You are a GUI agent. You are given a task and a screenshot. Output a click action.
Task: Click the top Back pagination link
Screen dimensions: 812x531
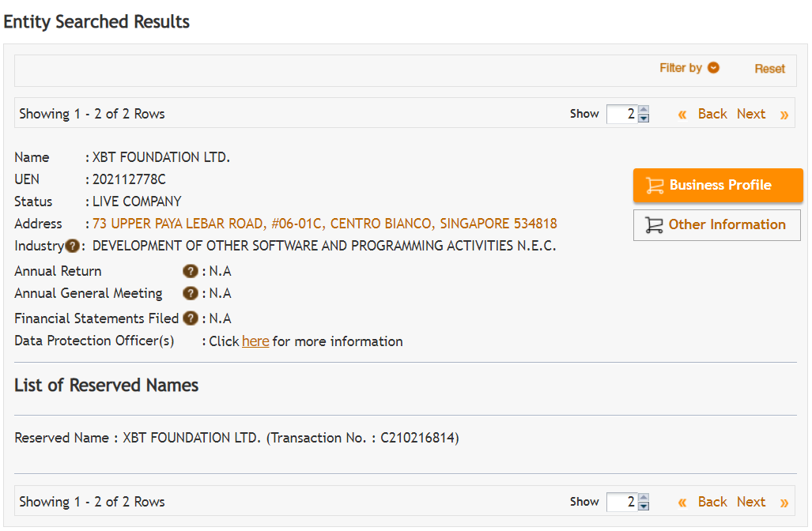[x=712, y=114]
